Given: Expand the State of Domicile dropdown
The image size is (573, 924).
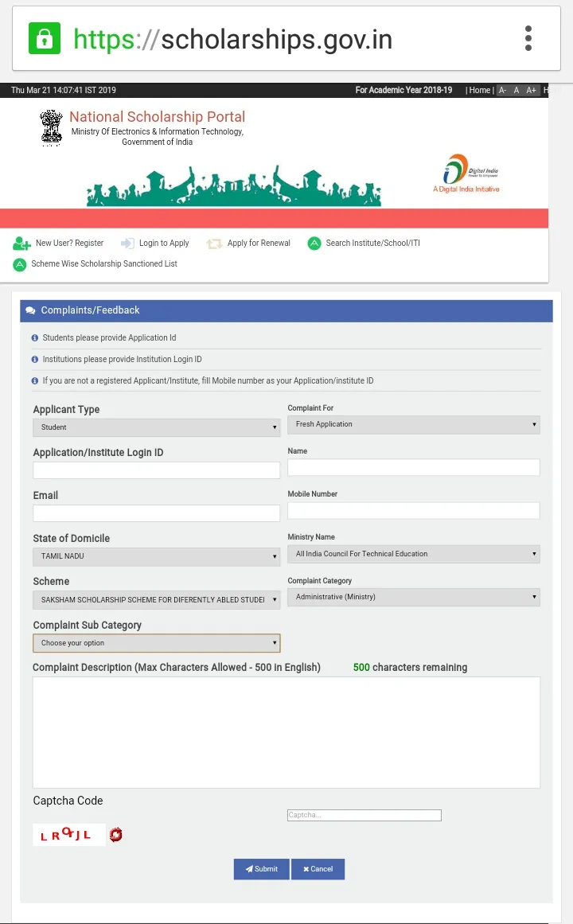Looking at the screenshot, I should [x=156, y=556].
